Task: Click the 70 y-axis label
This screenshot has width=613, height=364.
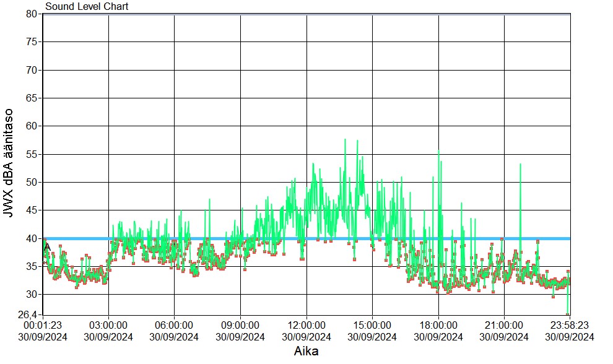Action: 32,71
